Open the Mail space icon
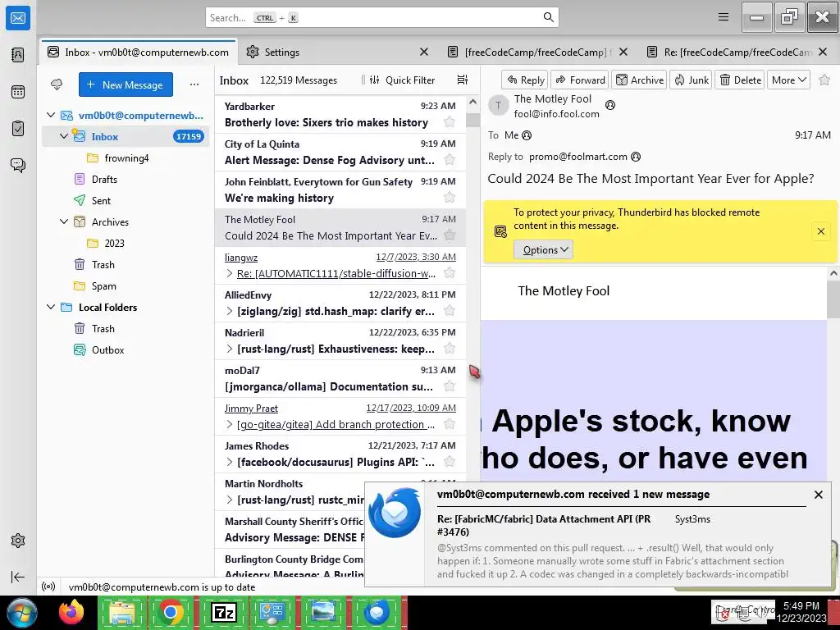Screen dimensions: 840x630 point(18,18)
